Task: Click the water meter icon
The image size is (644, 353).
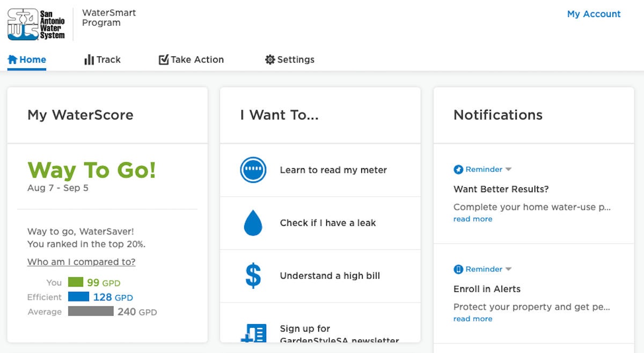Action: coord(253,170)
